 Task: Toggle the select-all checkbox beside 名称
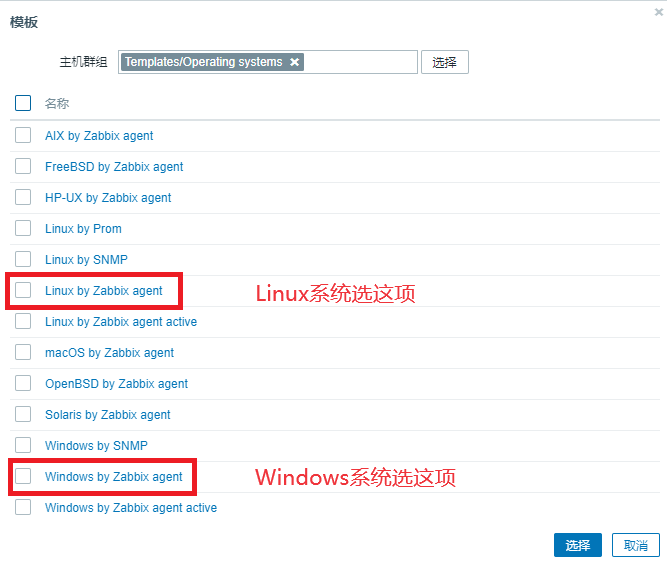pos(23,103)
